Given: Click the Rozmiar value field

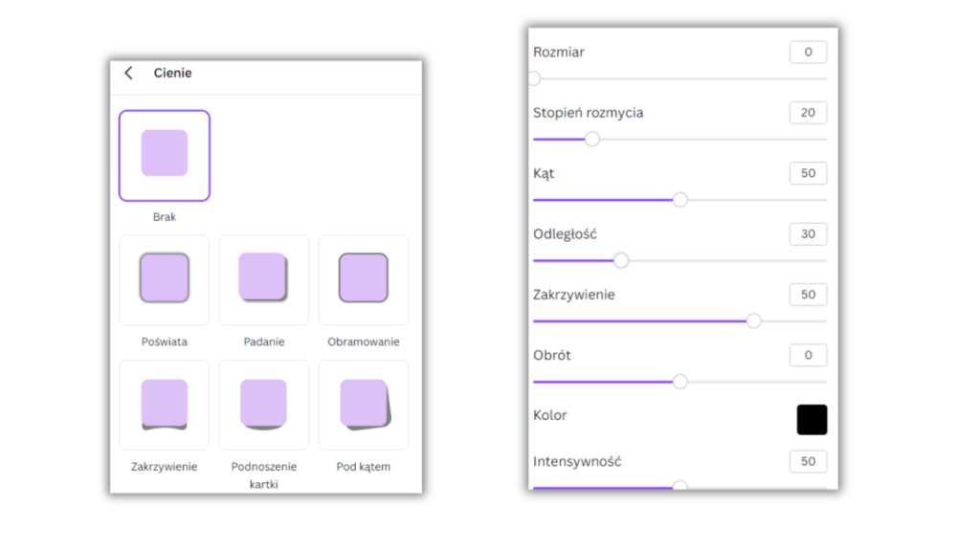Looking at the screenshot, I should click(x=808, y=53).
